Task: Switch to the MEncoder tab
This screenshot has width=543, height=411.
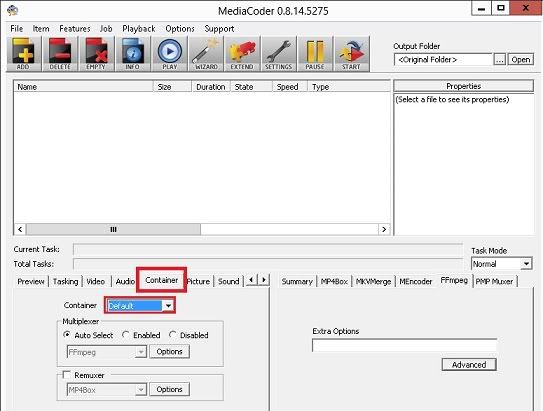Action: [x=416, y=282]
